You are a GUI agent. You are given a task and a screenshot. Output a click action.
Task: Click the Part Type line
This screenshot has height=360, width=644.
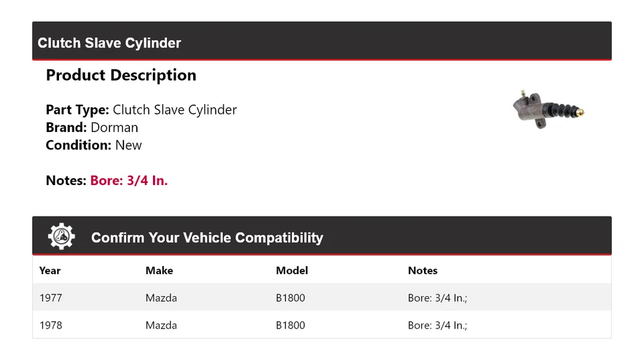pos(141,110)
